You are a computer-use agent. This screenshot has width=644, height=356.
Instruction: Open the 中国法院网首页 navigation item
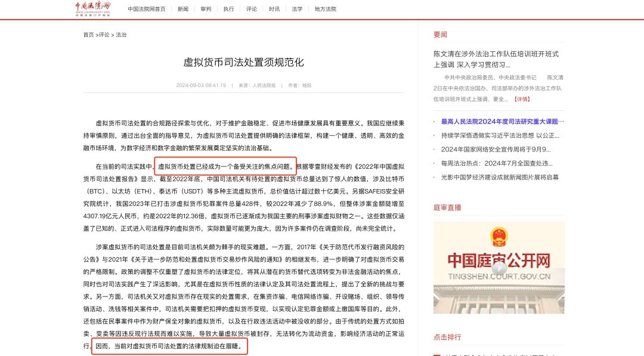point(145,9)
